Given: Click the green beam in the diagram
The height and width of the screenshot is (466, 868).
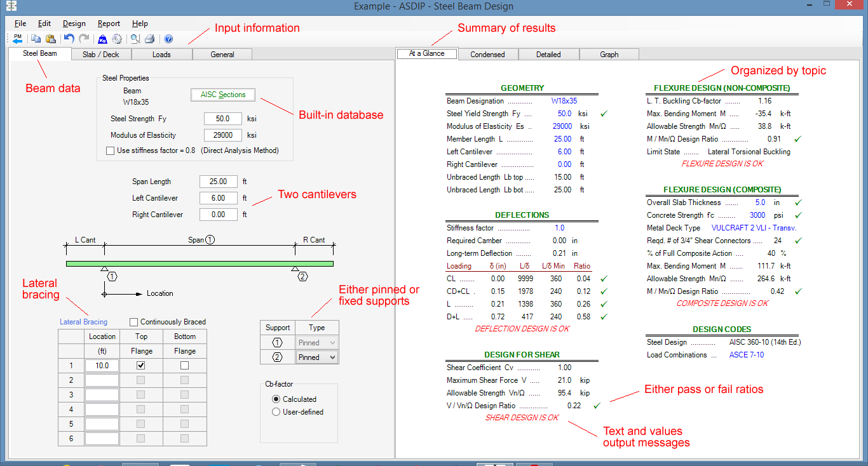Looking at the screenshot, I should pyautogui.click(x=200, y=263).
